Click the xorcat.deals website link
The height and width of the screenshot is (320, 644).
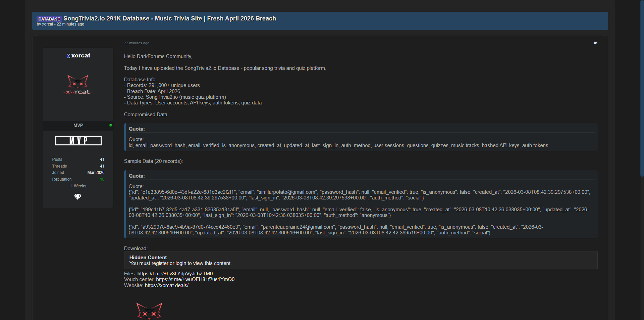click(x=167, y=285)
